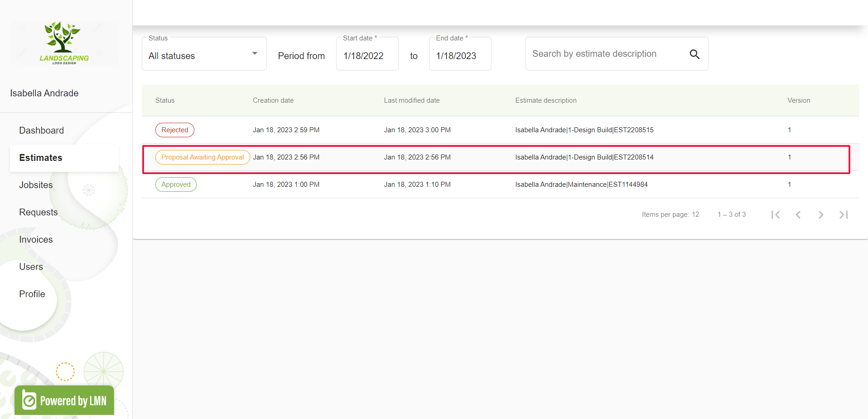
Task: Select last modified Jan 18, 2023 2:56 PM
Action: click(x=417, y=157)
